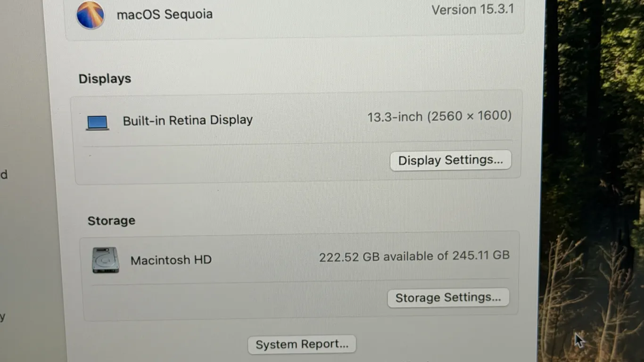Screen dimensions: 644x362
Task: Click the macOS Sequoia logo icon
Action: pyautogui.click(x=90, y=15)
